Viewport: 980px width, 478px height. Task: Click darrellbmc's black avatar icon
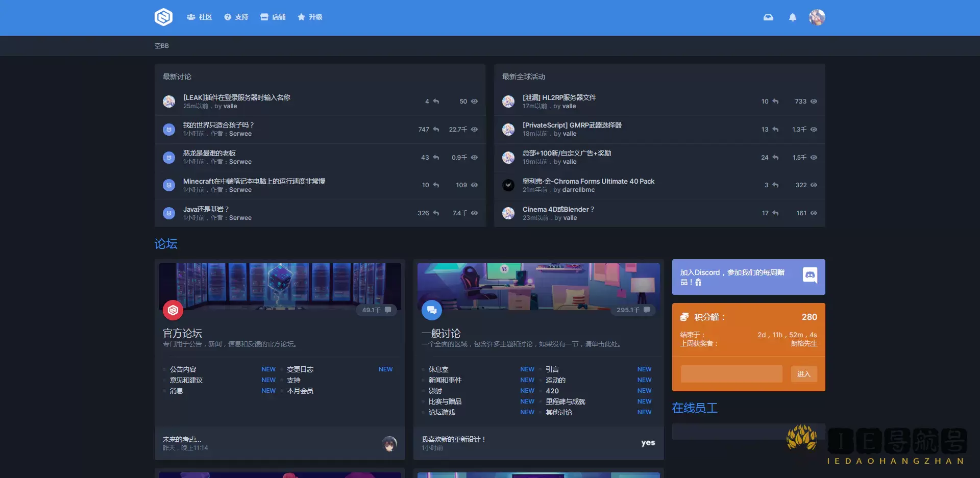508,185
